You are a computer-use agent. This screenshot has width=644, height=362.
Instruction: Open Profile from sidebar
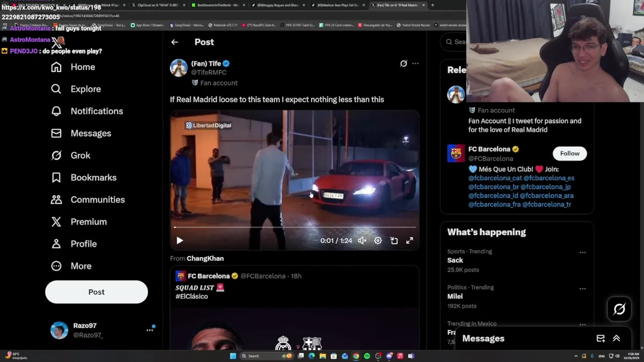pos(73,244)
